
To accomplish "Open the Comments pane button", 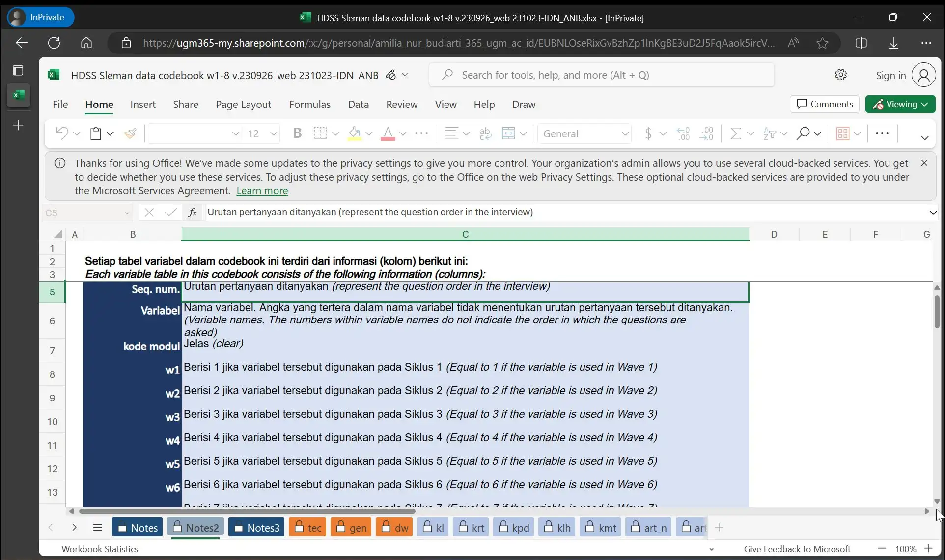I will click(825, 104).
